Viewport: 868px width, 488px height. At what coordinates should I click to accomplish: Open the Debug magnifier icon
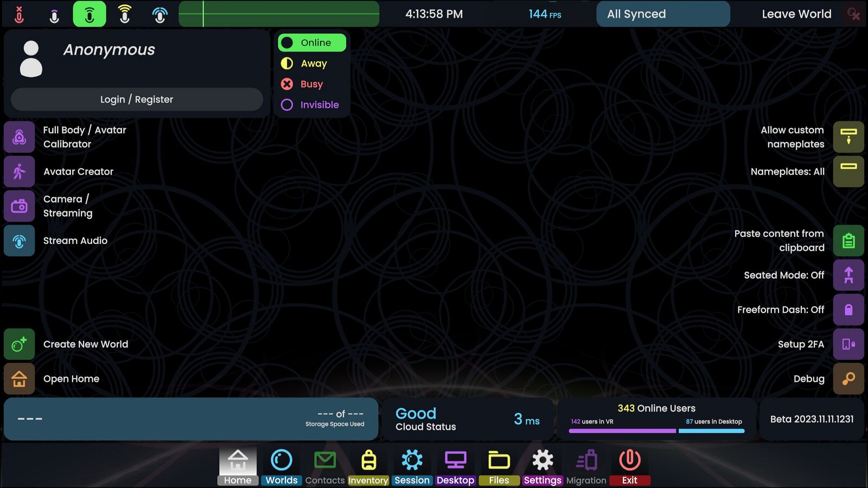[848, 378]
